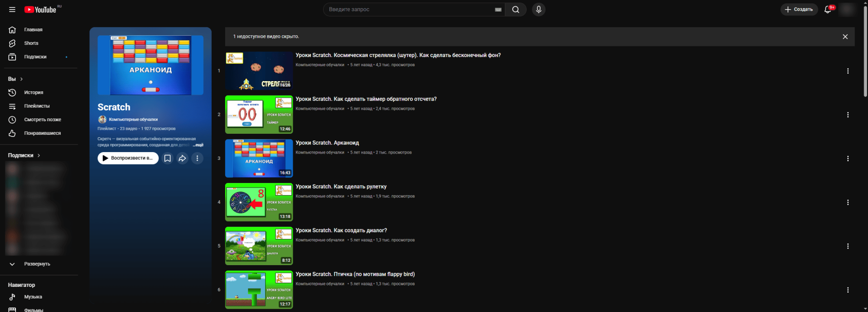Open Смотреть позже list
Screen dimensions: 868x312
(42, 120)
